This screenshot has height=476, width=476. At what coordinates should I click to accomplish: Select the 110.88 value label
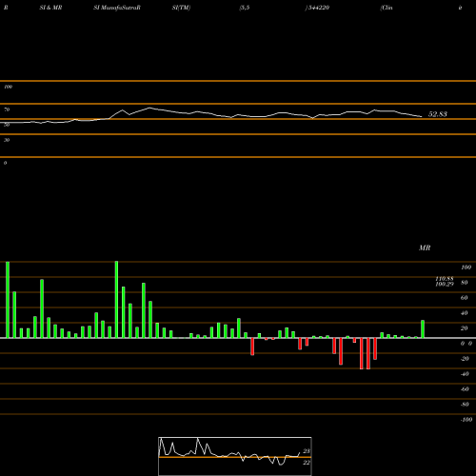(445, 279)
